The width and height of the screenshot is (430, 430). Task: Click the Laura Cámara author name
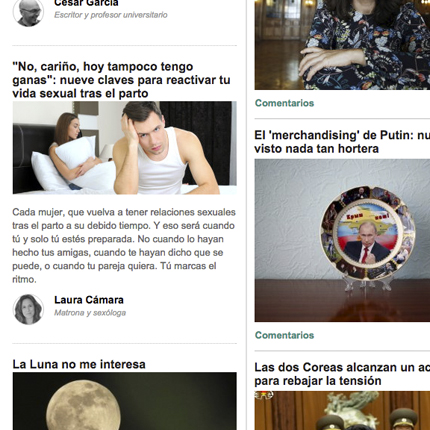pos(89,300)
